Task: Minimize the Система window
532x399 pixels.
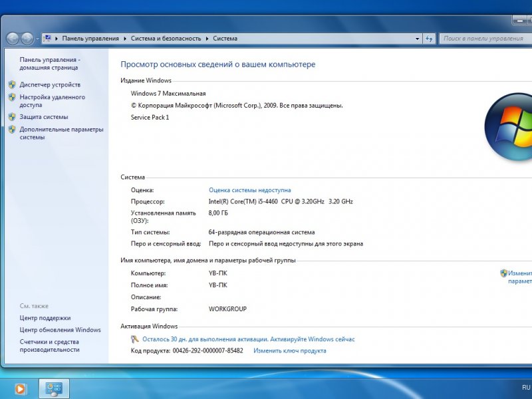Action: (519, 21)
